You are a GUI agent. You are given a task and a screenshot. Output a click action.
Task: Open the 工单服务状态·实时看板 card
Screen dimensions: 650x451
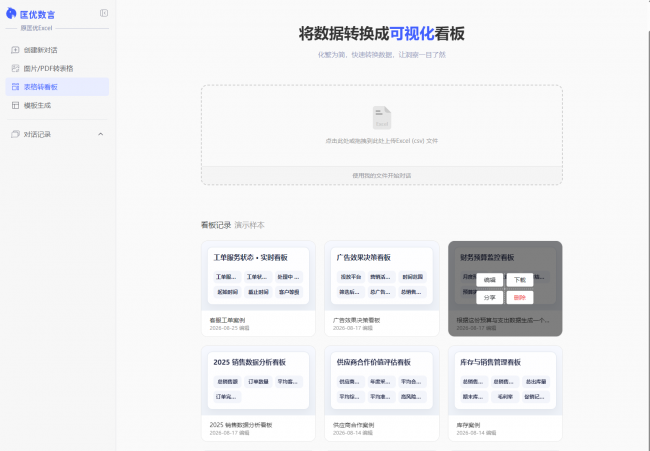(258, 289)
